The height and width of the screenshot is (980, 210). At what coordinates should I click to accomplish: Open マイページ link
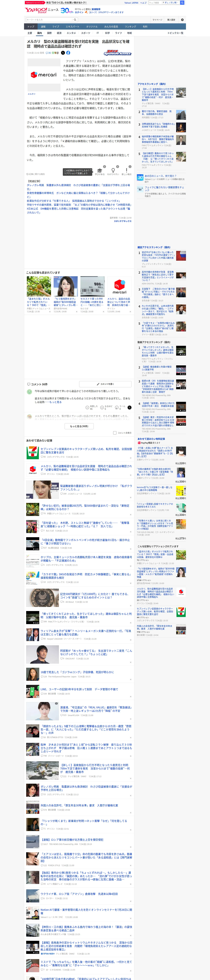click(157, 20)
